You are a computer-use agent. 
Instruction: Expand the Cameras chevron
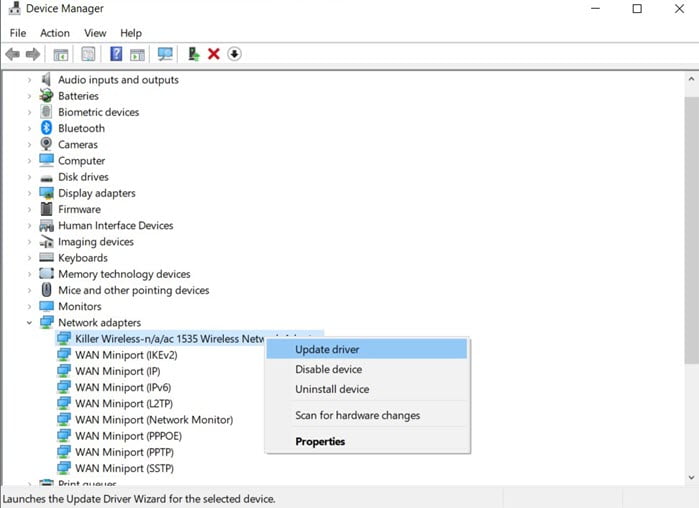[29, 144]
